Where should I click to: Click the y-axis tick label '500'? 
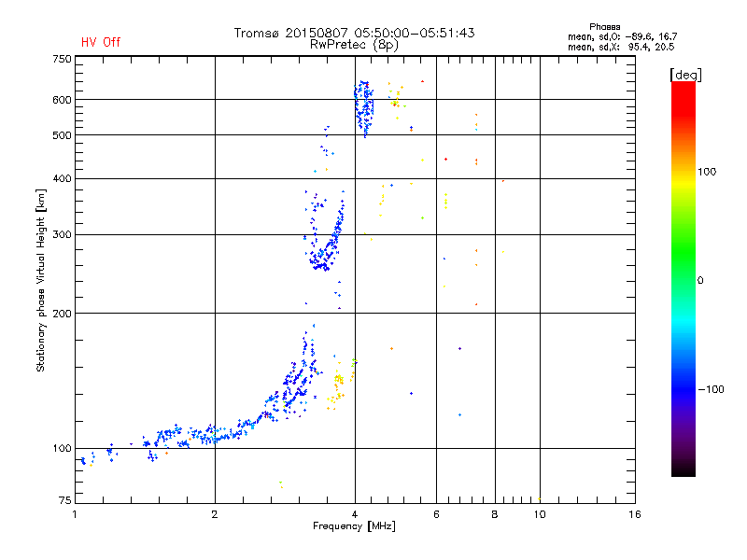62,135
